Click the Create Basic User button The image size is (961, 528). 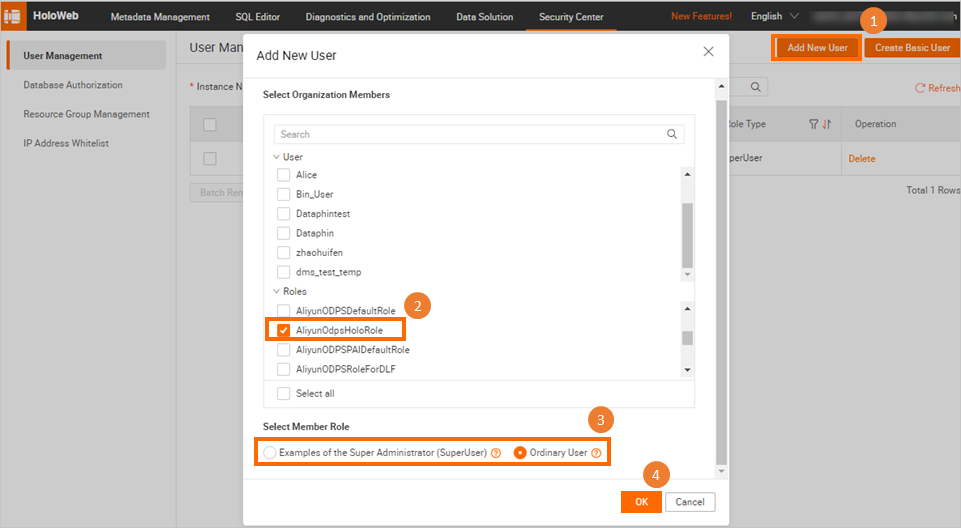click(x=912, y=47)
